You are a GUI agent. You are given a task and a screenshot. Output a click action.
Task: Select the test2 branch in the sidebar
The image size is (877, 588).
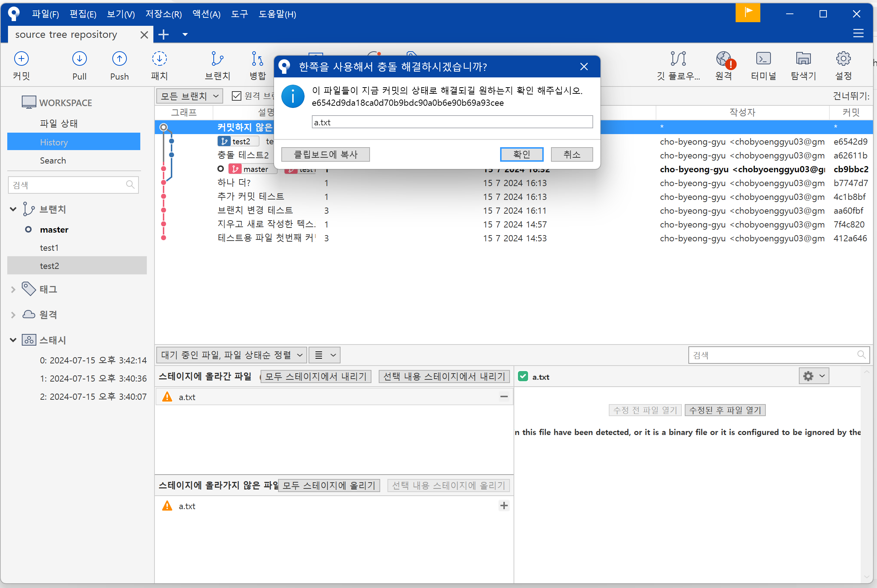tap(77, 266)
